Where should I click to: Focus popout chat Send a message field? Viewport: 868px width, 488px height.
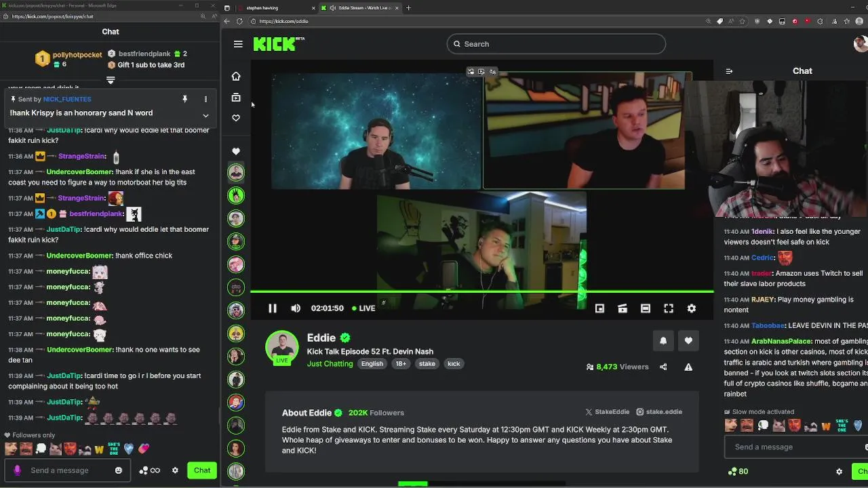point(68,470)
